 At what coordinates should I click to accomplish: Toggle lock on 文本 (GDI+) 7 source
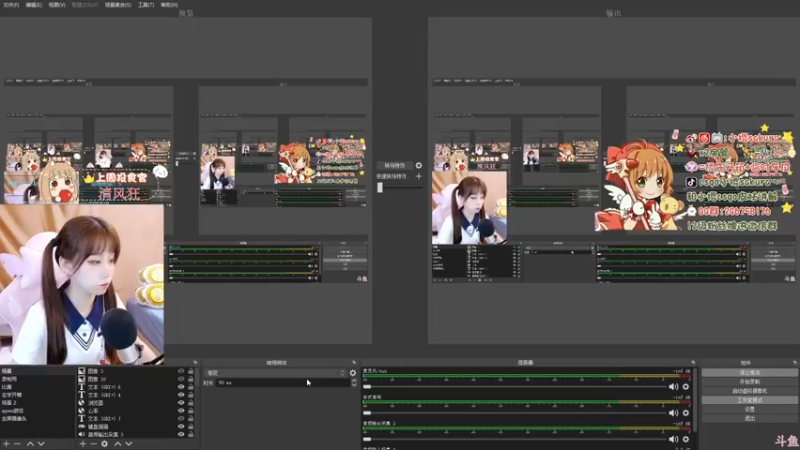click(x=191, y=418)
